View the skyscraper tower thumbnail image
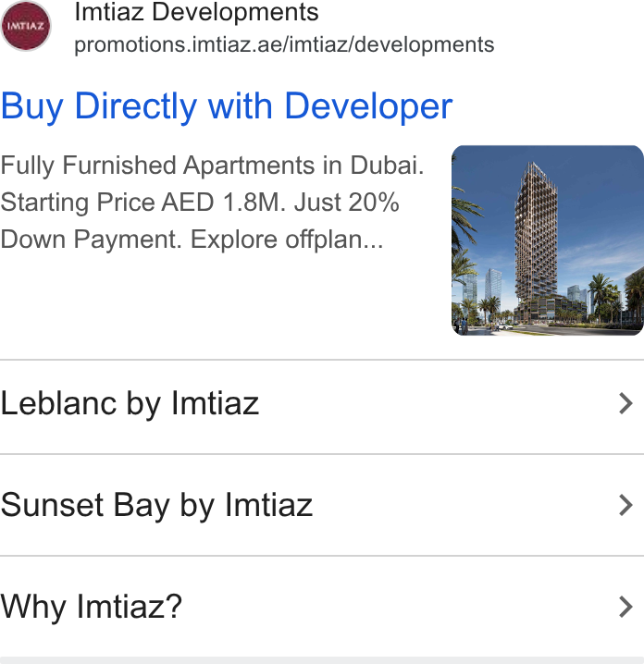 pyautogui.click(x=548, y=240)
